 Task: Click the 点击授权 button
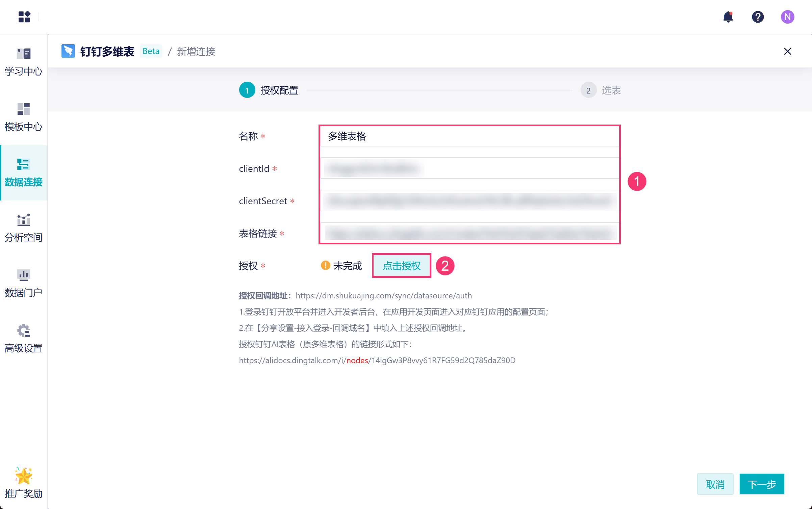tap(401, 266)
